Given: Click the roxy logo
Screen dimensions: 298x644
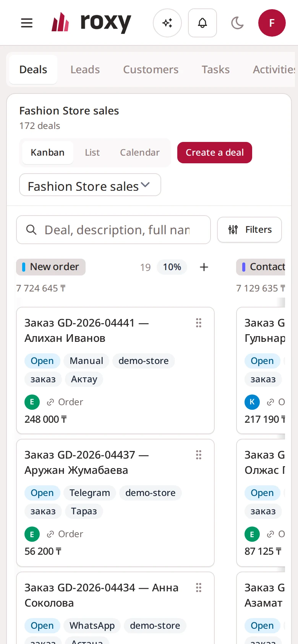Looking at the screenshot, I should click(92, 23).
